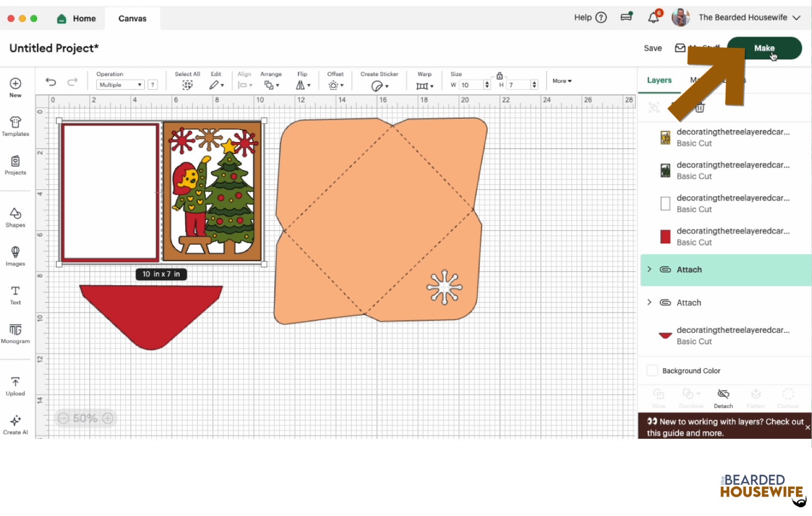Click the Save button
The image size is (812, 516).
tap(653, 48)
